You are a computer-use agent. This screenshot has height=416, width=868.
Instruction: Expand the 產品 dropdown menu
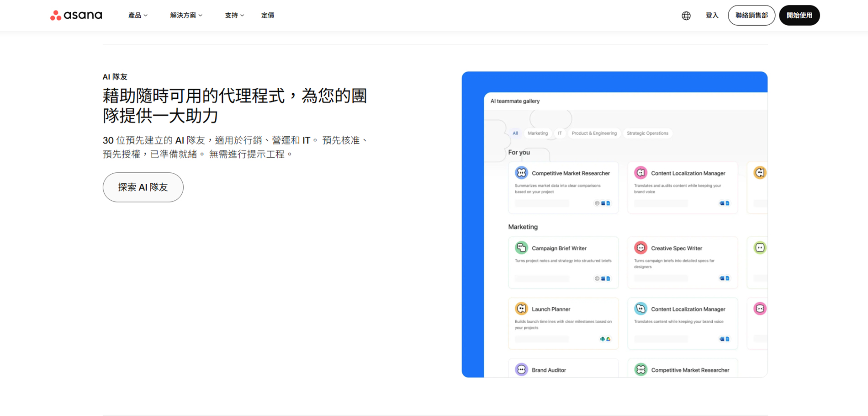click(138, 16)
